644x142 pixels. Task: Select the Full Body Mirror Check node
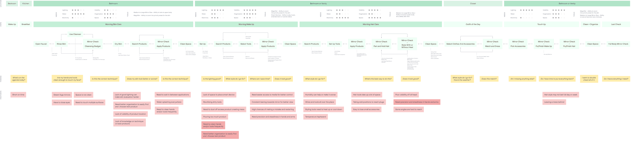click(618, 44)
